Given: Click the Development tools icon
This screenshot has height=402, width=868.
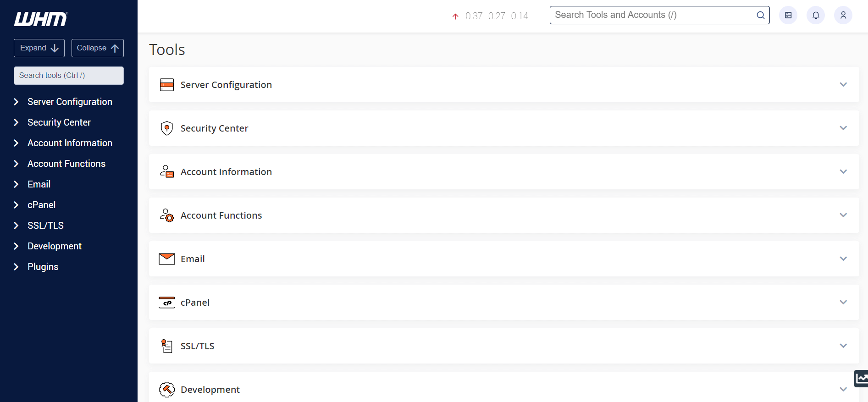Looking at the screenshot, I should point(167,390).
